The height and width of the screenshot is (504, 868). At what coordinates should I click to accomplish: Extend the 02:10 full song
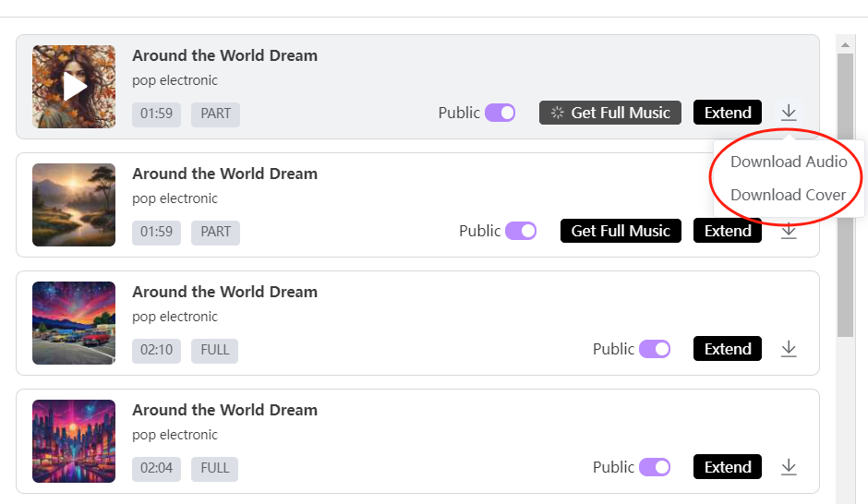point(728,349)
